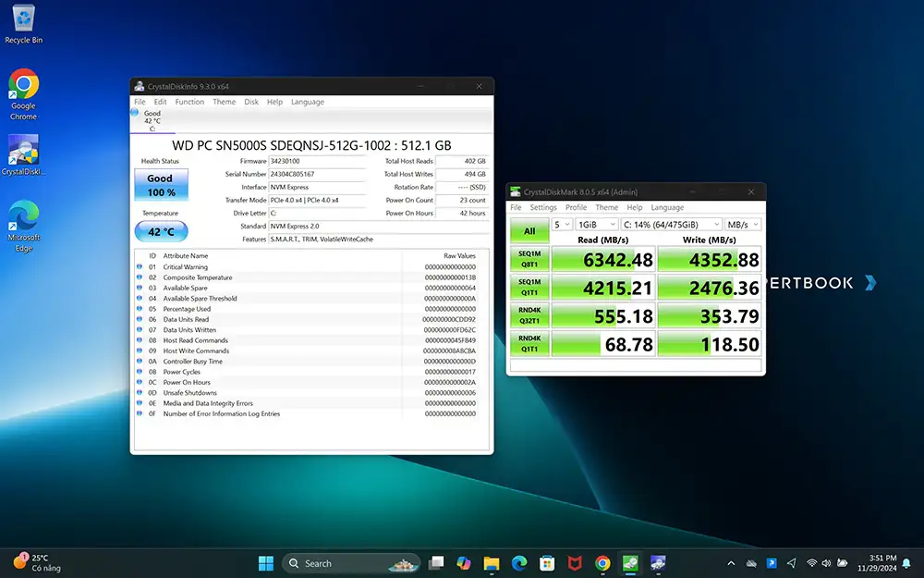Click the Good 100 % health status box
This screenshot has height=578, width=924.
(161, 184)
